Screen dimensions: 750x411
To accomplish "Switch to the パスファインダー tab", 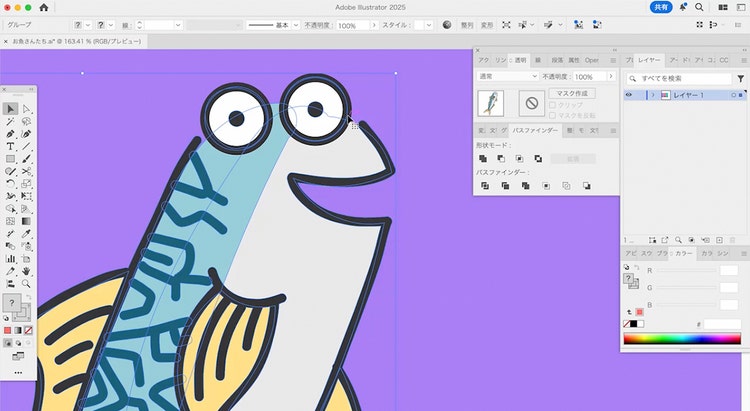I will coord(535,130).
